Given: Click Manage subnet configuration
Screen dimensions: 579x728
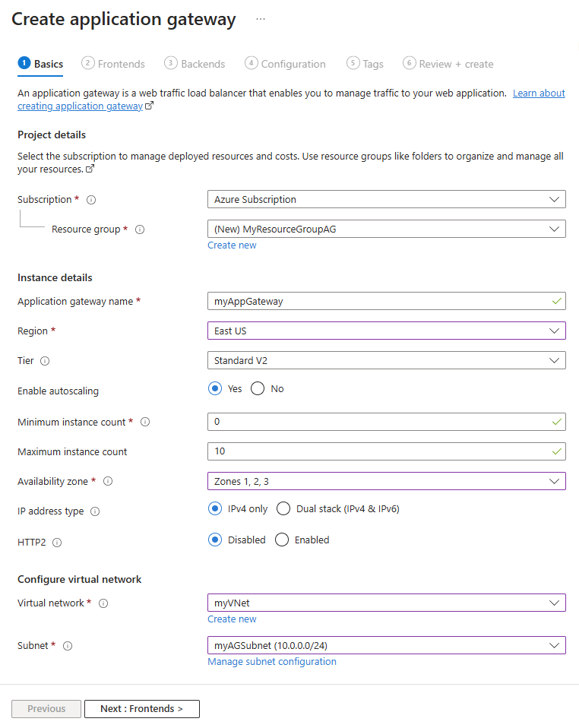Looking at the screenshot, I should click(271, 661).
